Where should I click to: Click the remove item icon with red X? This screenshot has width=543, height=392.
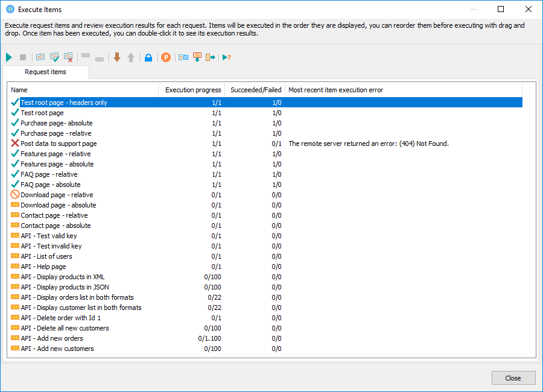coord(68,57)
